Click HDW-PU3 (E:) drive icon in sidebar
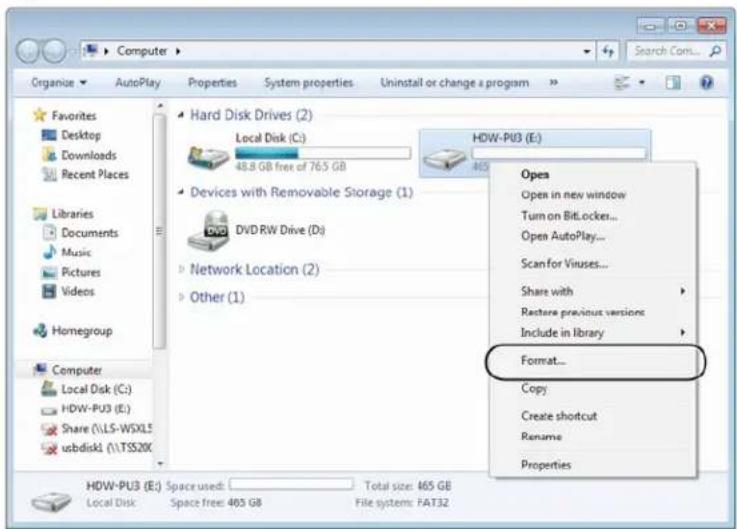This screenshot has width=737, height=529. click(49, 410)
